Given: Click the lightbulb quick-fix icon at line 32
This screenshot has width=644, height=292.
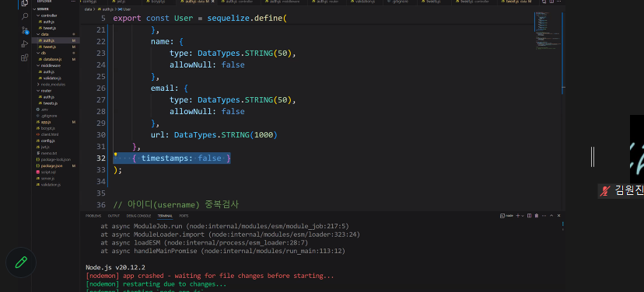Looking at the screenshot, I should point(116,155).
